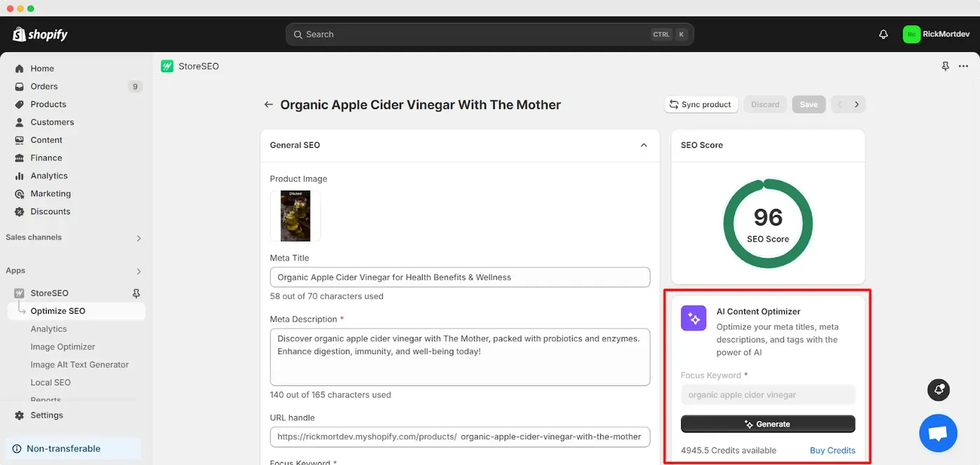Expand Sales channels section
This screenshot has width=980, height=465.
tap(139, 238)
